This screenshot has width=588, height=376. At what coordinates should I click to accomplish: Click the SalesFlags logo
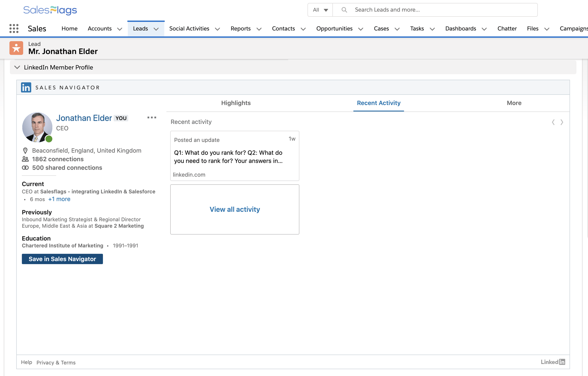(50, 10)
